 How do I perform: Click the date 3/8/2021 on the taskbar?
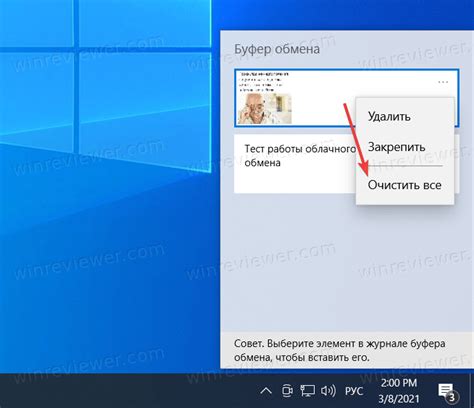point(399,398)
